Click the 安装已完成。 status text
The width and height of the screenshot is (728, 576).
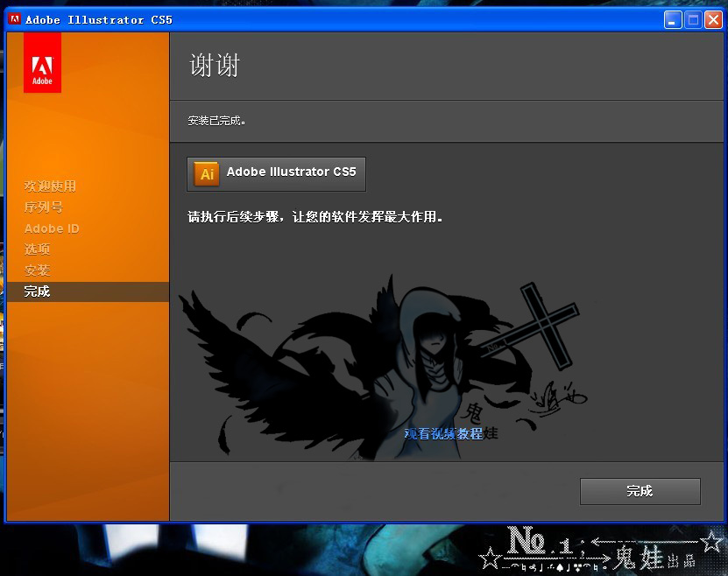coord(216,121)
